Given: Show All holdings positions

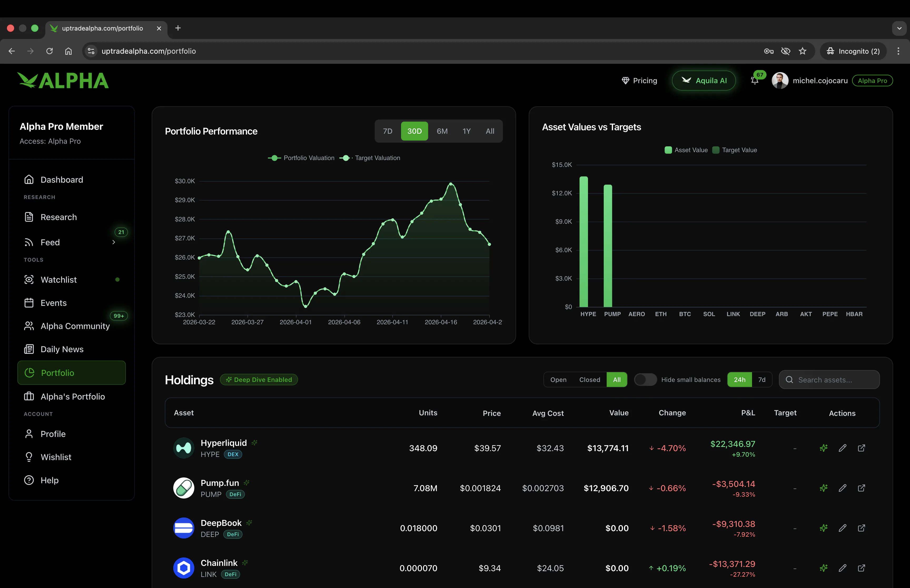Looking at the screenshot, I should point(617,380).
